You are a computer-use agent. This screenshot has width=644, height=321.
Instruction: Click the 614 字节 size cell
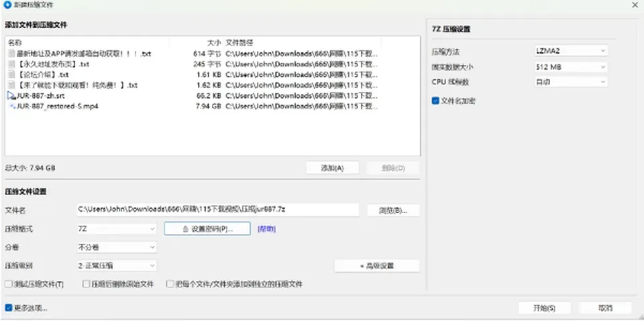click(207, 54)
